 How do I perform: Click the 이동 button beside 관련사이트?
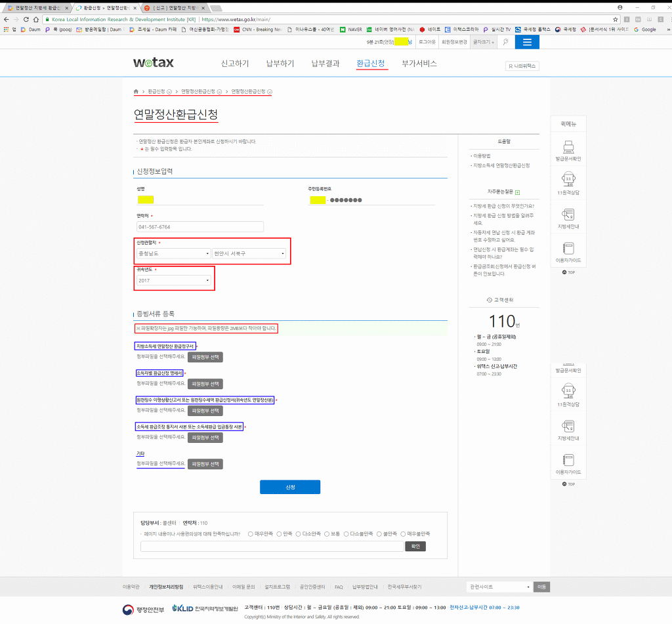pos(541,587)
